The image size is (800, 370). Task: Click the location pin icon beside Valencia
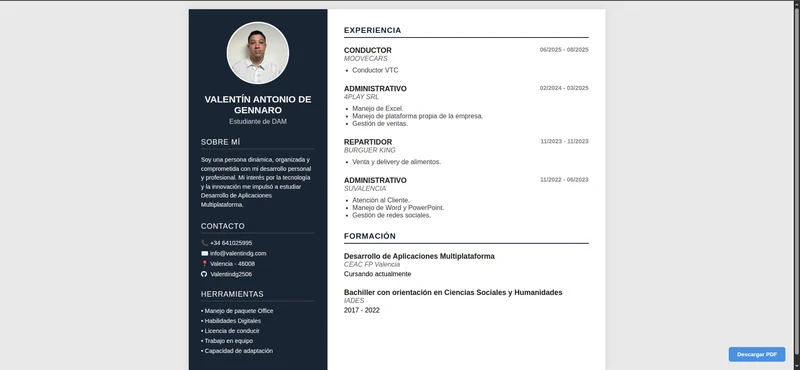tap(205, 264)
